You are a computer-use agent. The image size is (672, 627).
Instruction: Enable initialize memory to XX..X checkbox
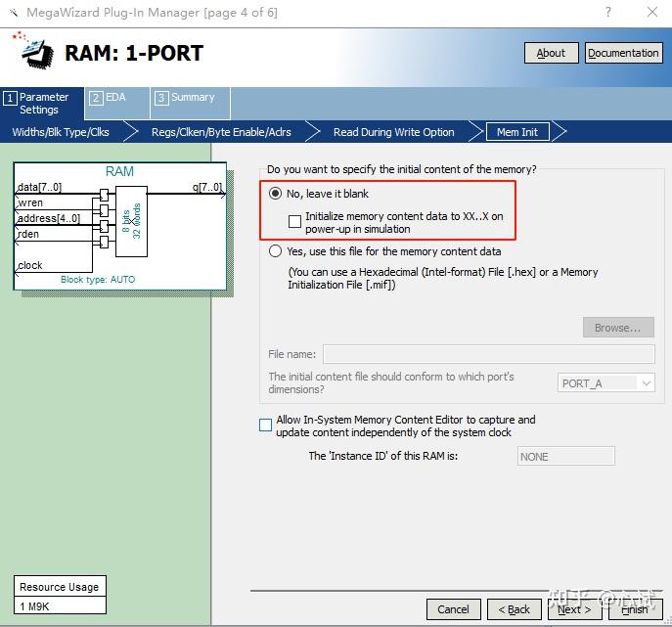[294, 222]
